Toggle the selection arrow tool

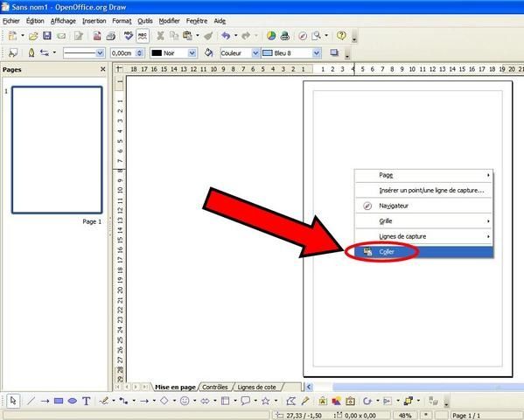tap(13, 401)
